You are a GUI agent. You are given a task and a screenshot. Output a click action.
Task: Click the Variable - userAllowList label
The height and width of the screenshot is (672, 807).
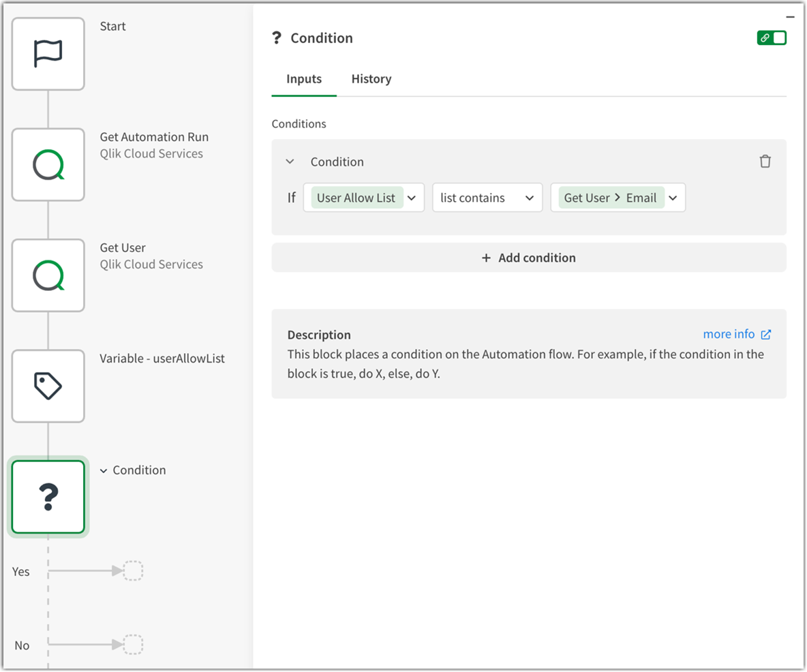(x=162, y=358)
